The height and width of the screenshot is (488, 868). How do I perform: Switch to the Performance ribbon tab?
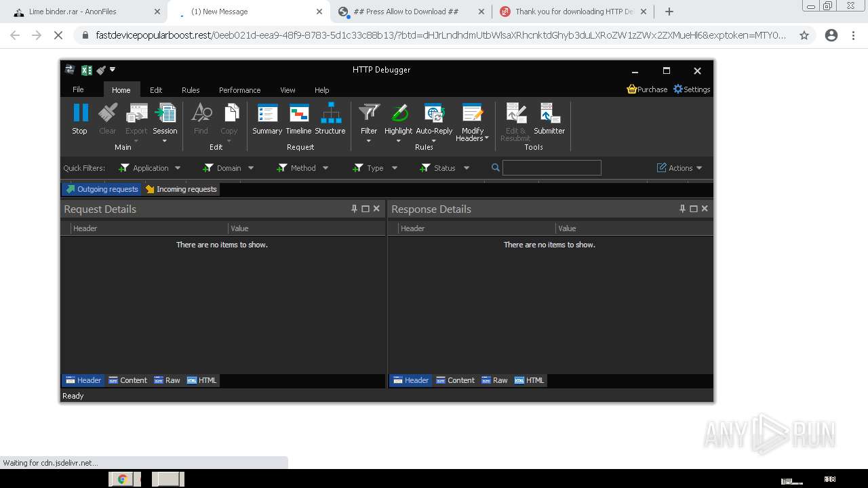point(239,89)
